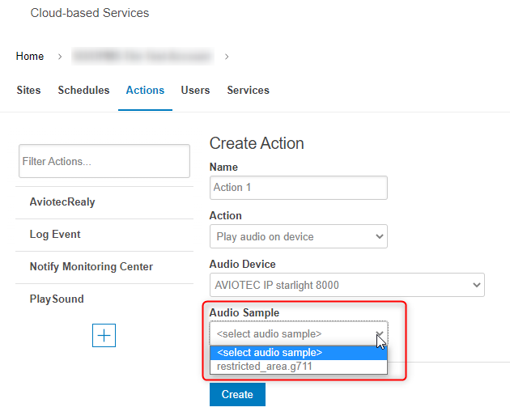Switch to the Sites tab
This screenshot has width=510, height=420.
28,90
